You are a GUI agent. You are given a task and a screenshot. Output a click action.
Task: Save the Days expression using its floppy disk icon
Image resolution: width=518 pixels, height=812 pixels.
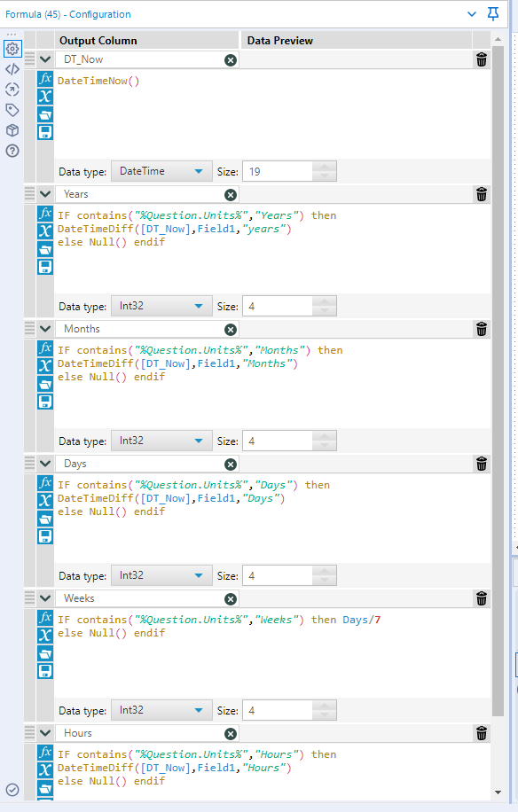pos(44,535)
